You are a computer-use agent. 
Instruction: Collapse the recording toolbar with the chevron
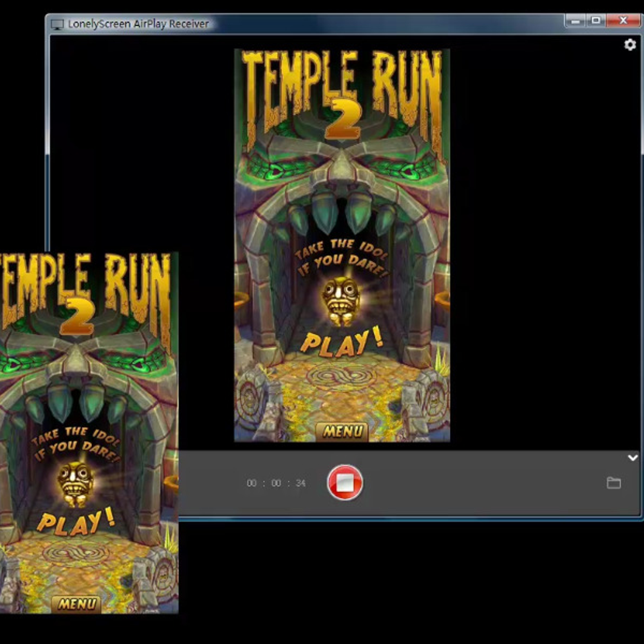pyautogui.click(x=633, y=457)
